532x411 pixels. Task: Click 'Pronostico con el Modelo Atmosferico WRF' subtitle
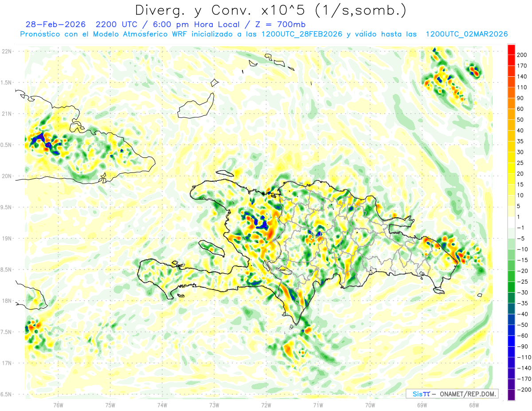(x=104, y=34)
